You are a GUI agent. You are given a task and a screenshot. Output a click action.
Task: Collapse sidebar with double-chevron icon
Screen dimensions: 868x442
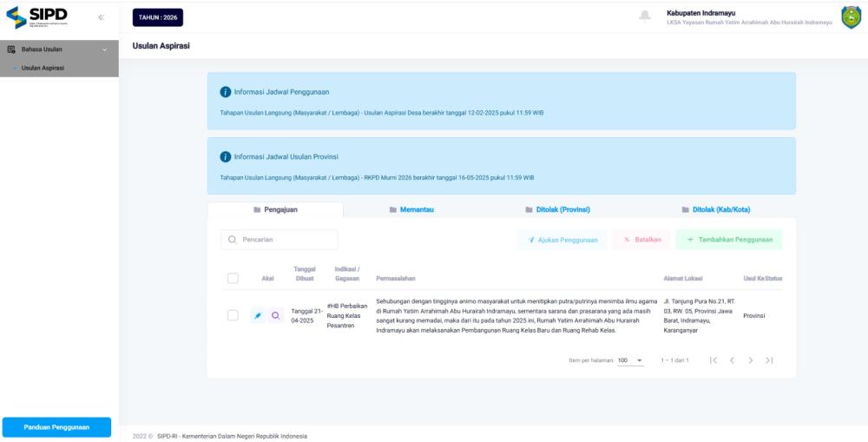coord(102,17)
